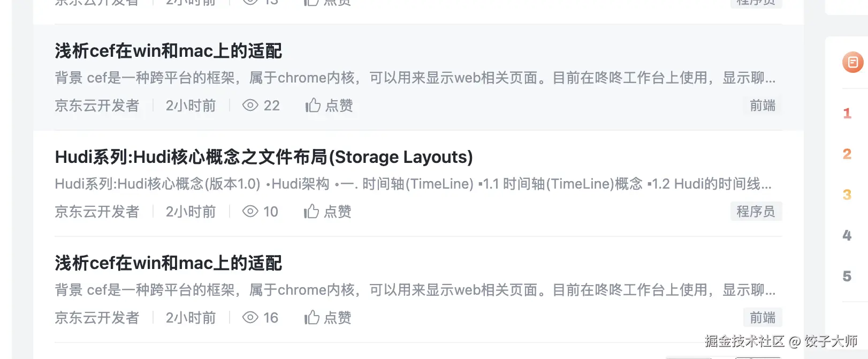Click the 前端 tag on the top cef article
Viewport: 868px width, 359px height.
(762, 106)
